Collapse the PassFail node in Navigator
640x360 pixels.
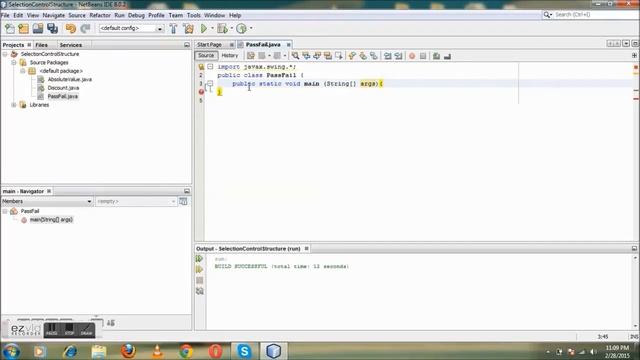click(5, 211)
